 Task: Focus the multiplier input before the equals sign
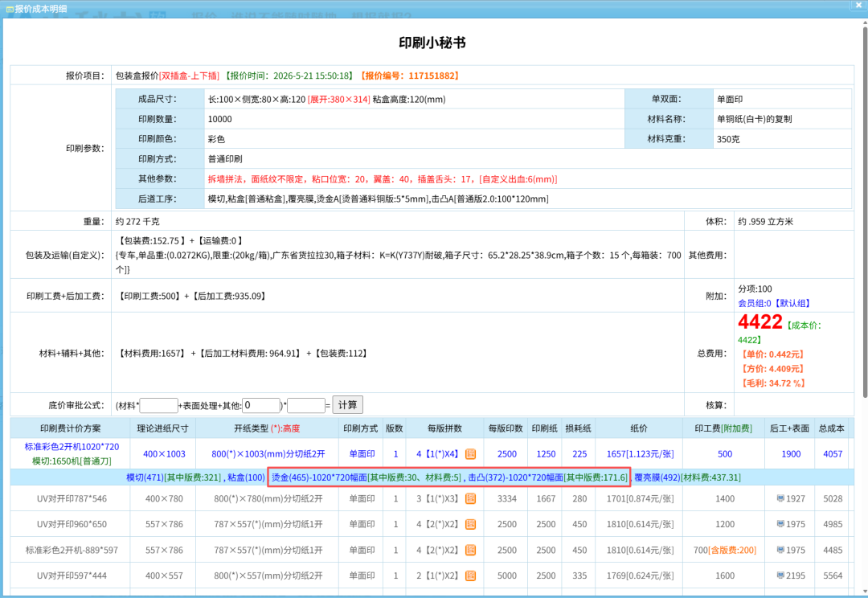pyautogui.click(x=306, y=405)
